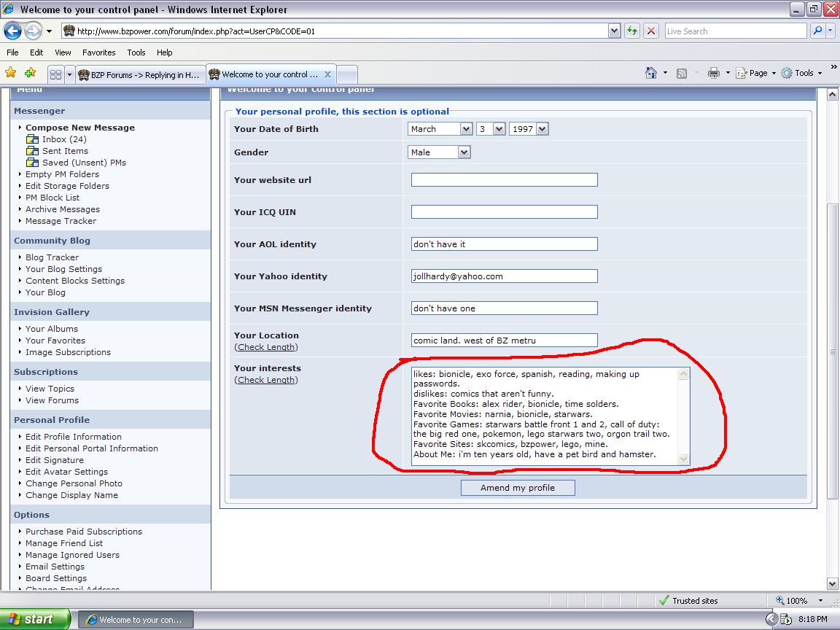Open View Topics subscriptions link
Viewport: 840px width, 630px height.
pyautogui.click(x=50, y=389)
